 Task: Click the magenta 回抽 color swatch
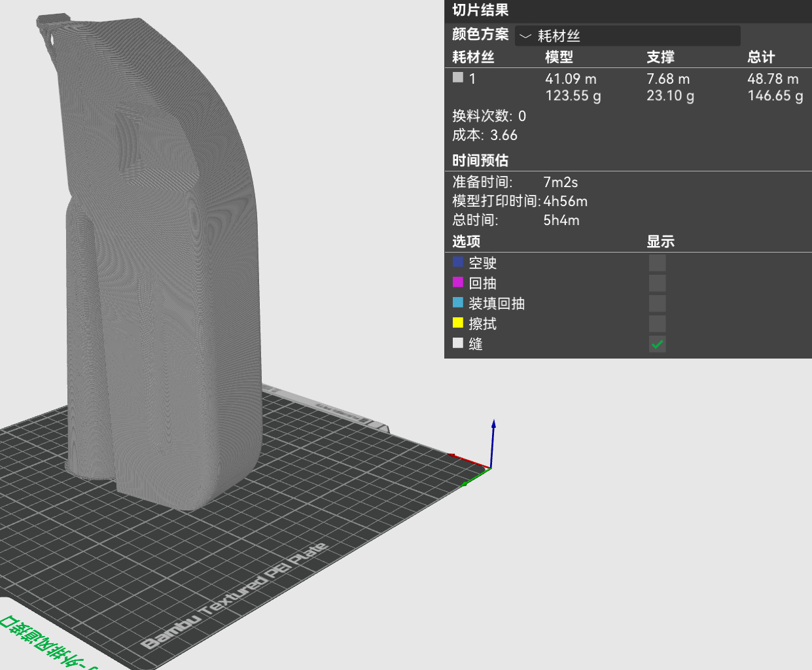pos(458,282)
